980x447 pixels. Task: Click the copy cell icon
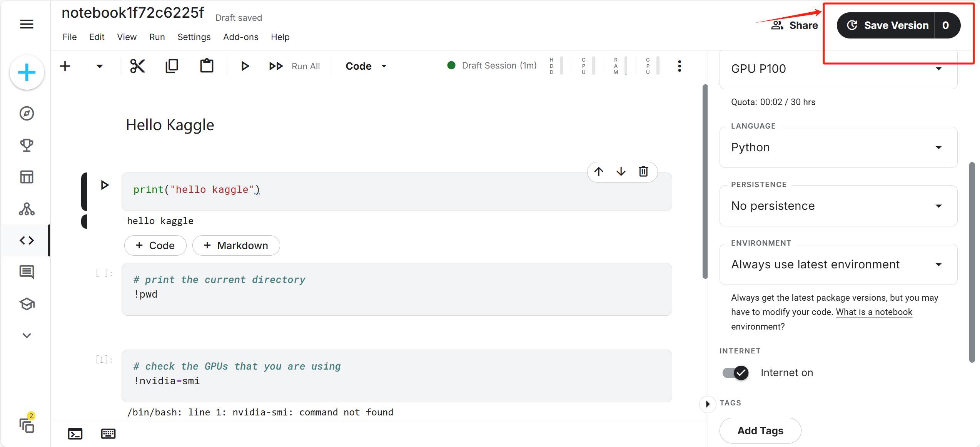pos(172,66)
